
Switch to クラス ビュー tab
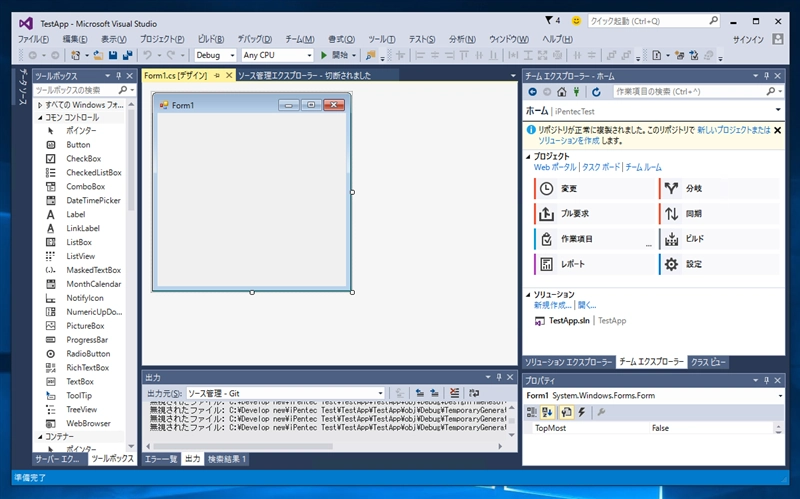708,362
